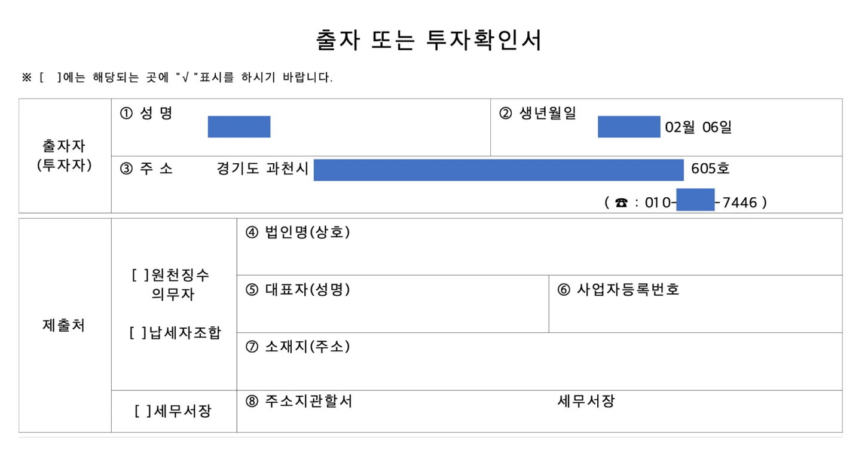Select the redacted name box beside 성명
This screenshot has width=868, height=450.
pos(239,127)
